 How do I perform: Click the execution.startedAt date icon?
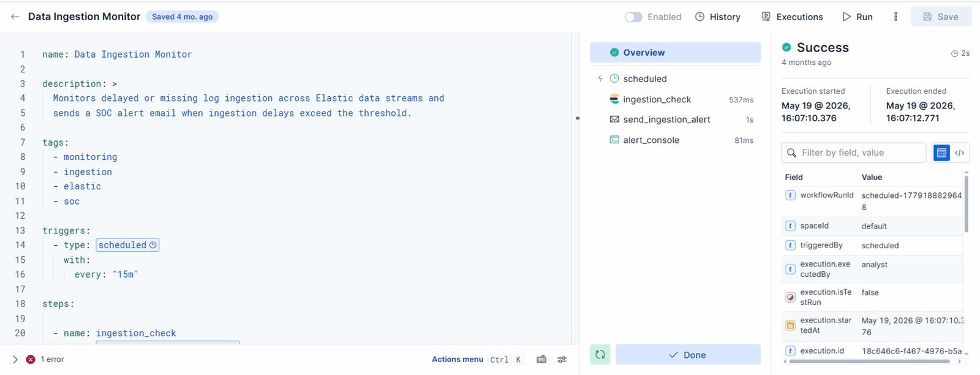790,325
